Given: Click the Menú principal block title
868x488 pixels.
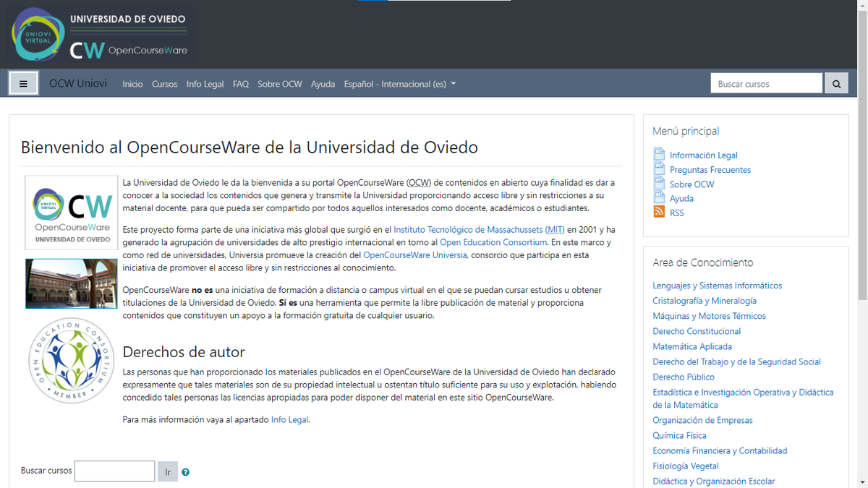Looking at the screenshot, I should (x=686, y=131).
